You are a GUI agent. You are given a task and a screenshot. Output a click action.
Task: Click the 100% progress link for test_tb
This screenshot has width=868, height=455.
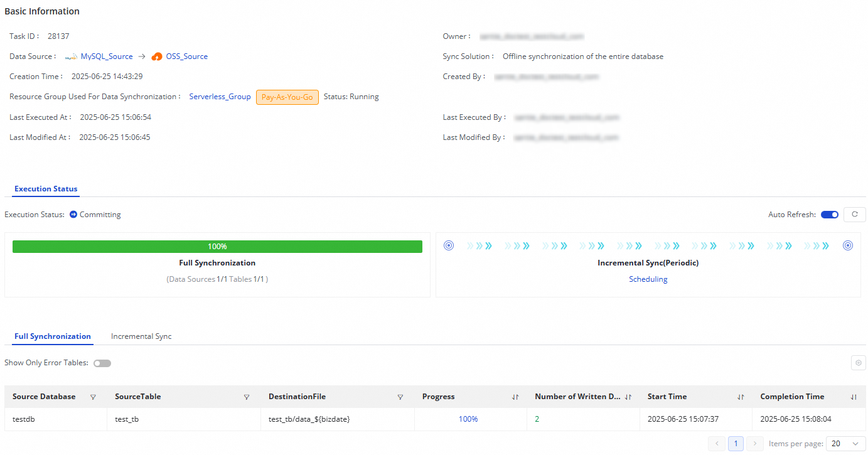468,419
